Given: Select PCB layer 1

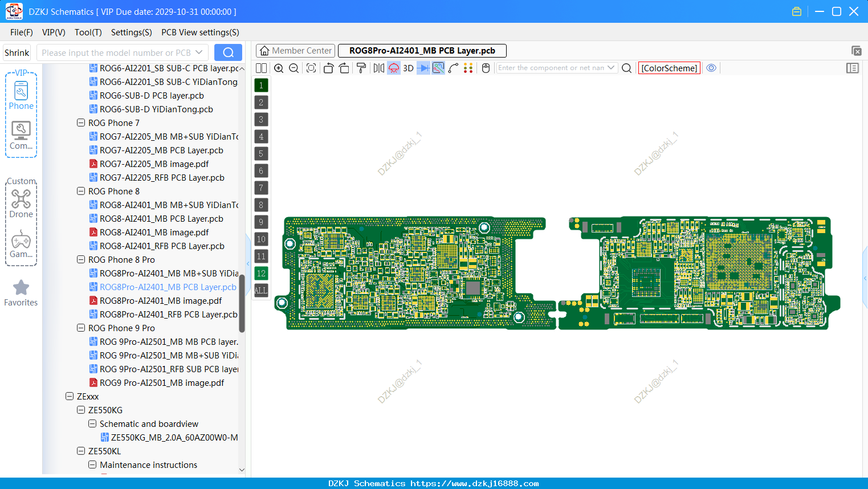Looking at the screenshot, I should click(x=261, y=85).
